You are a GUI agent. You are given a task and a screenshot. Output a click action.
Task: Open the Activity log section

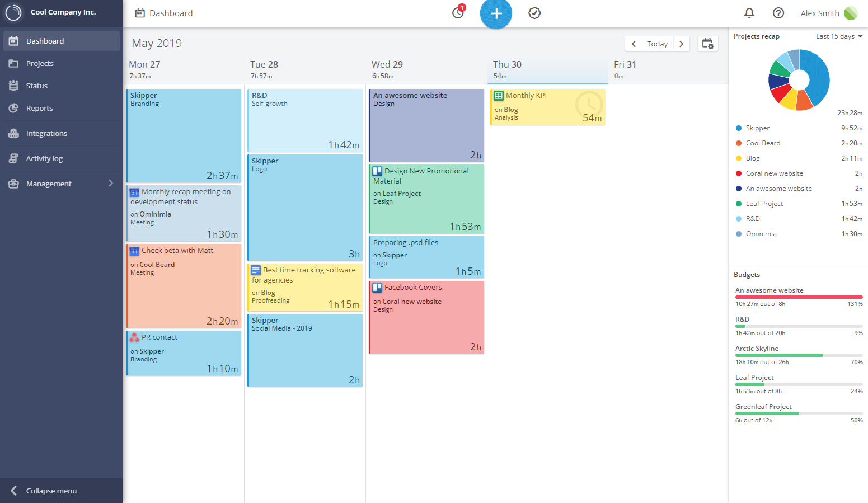coord(45,158)
